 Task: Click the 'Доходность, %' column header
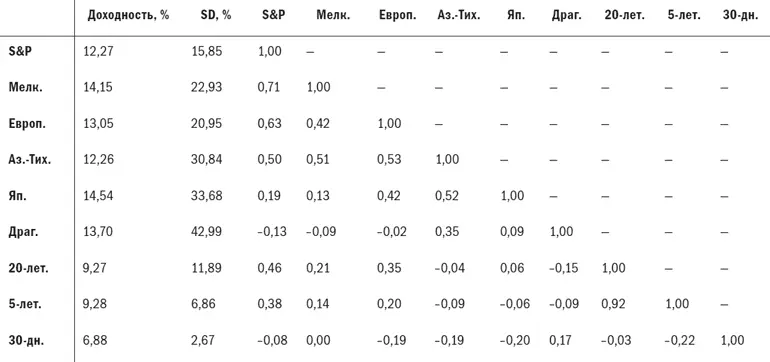(128, 15)
